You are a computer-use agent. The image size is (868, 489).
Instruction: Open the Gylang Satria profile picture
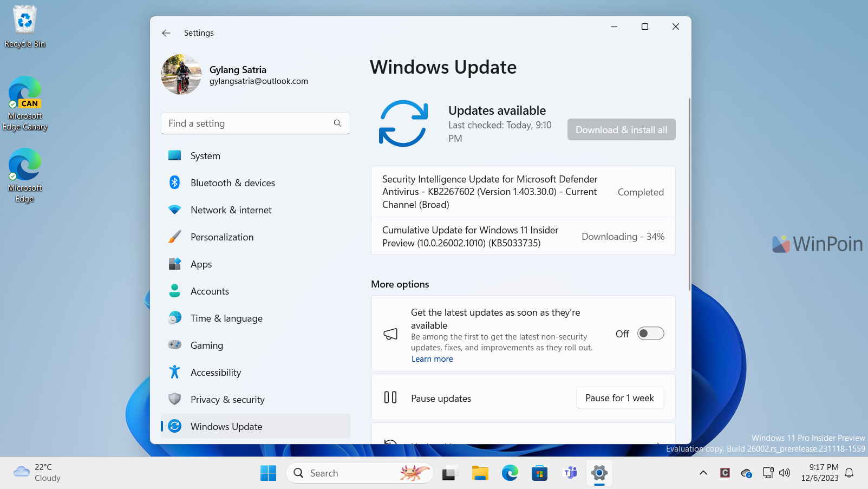[181, 75]
